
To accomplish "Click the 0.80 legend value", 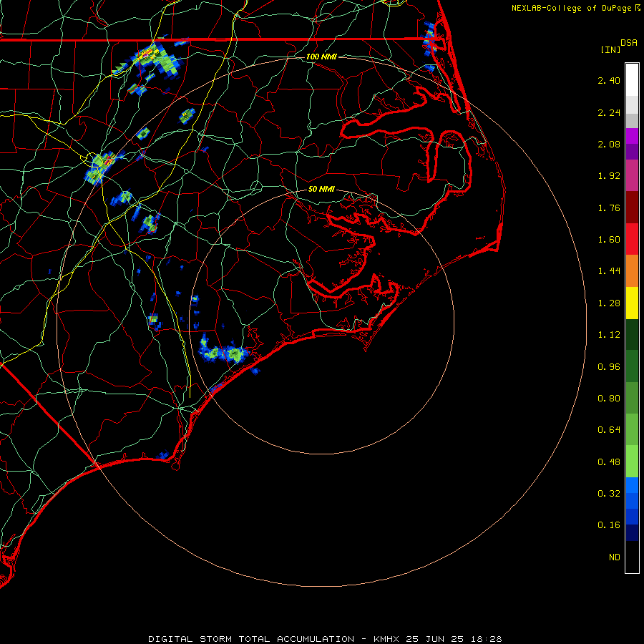I will pyautogui.click(x=609, y=399).
